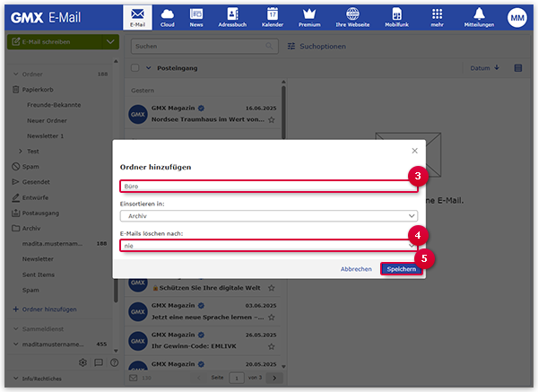The image size is (538, 392).
Task: Click Abbrechen in the dialog
Action: pyautogui.click(x=356, y=269)
